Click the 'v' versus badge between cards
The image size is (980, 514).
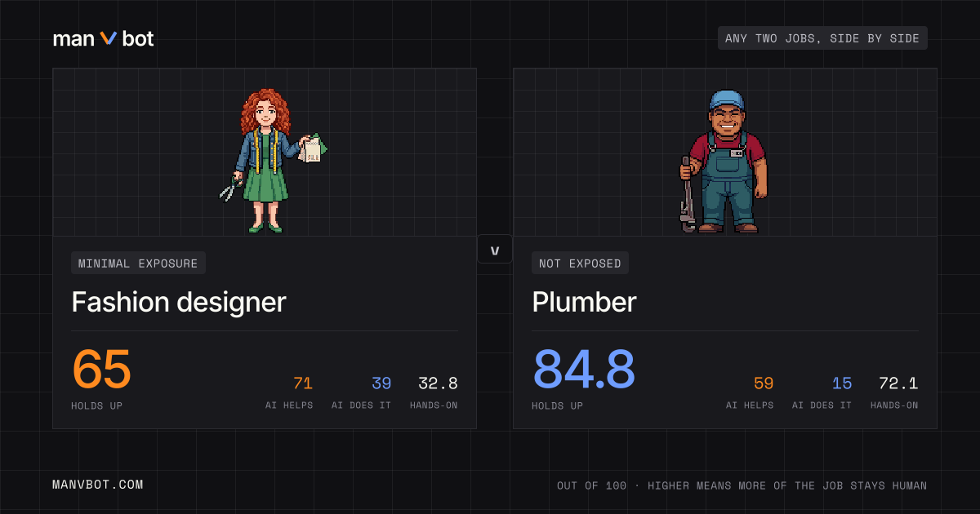pos(495,250)
